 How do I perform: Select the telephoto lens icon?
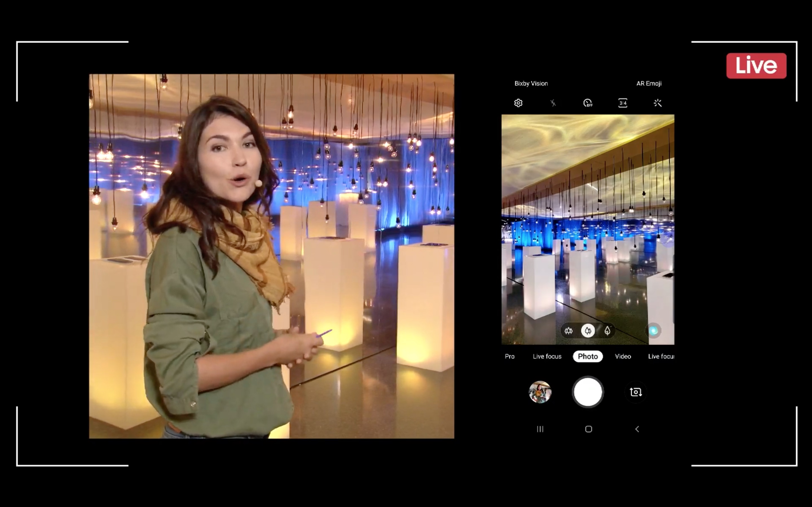607,331
